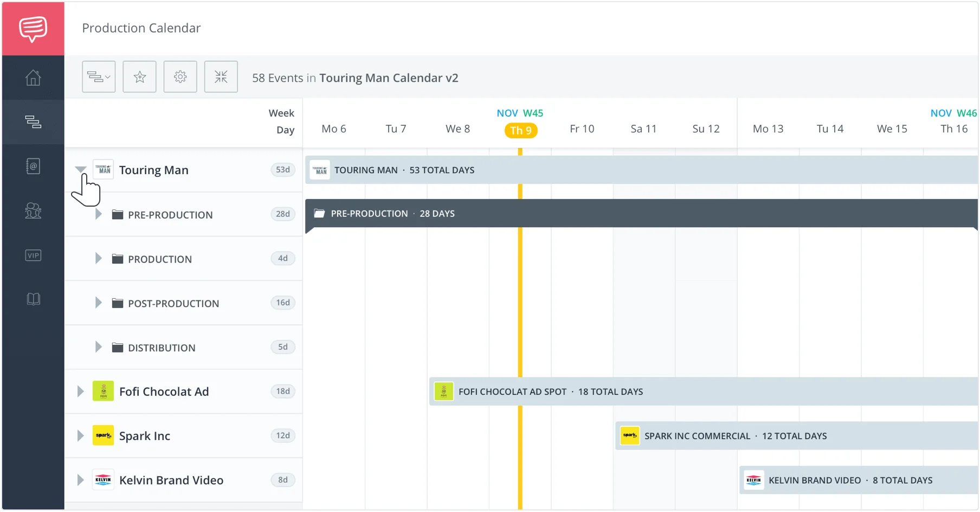980x512 pixels.
Task: Open the Home page from sidebar
Action: point(33,78)
